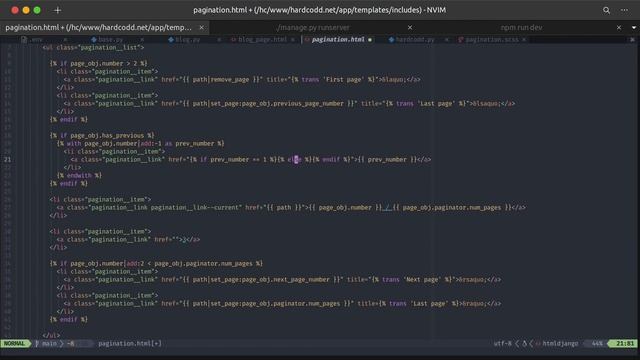Screen dimensions: 640x360
Task: Close the base.py buffer tab
Action: [x=142, y=40]
